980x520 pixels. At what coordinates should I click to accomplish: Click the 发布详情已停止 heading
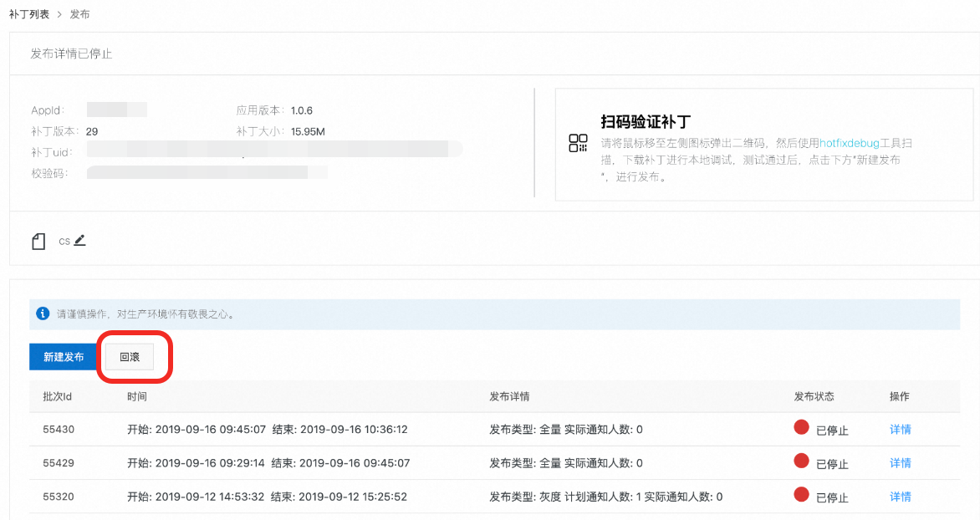71,54
